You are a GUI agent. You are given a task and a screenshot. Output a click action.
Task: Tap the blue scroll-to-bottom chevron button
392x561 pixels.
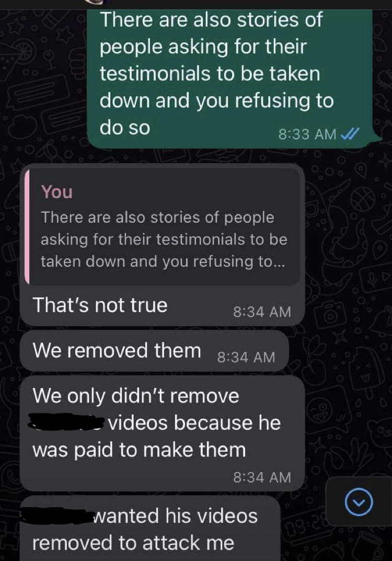359,501
